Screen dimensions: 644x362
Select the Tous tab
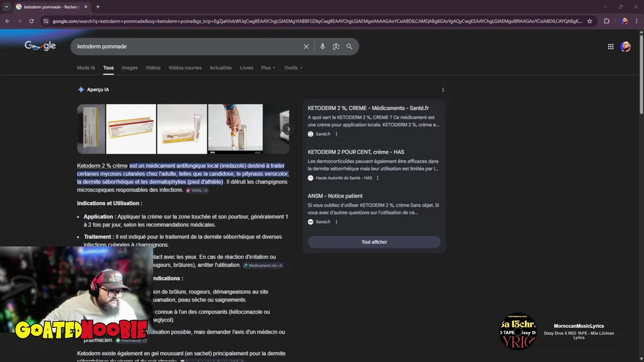tap(109, 68)
